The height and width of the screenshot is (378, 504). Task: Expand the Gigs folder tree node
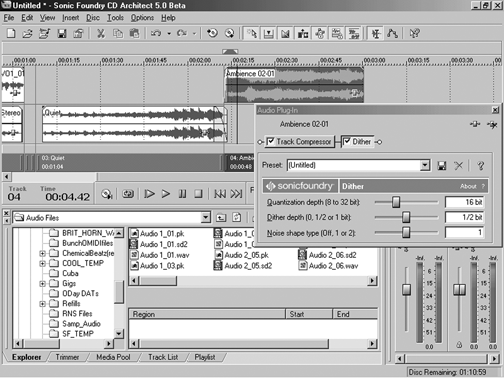point(42,284)
